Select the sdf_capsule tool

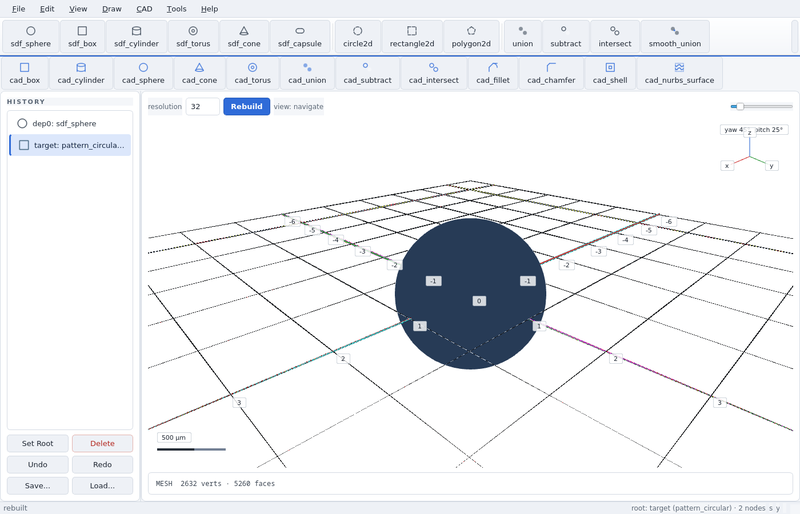299,37
